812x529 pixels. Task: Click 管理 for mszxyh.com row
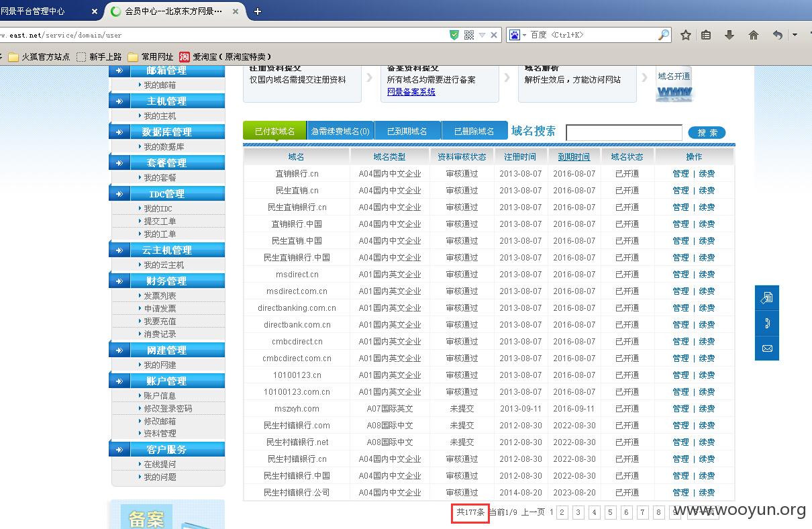point(680,409)
